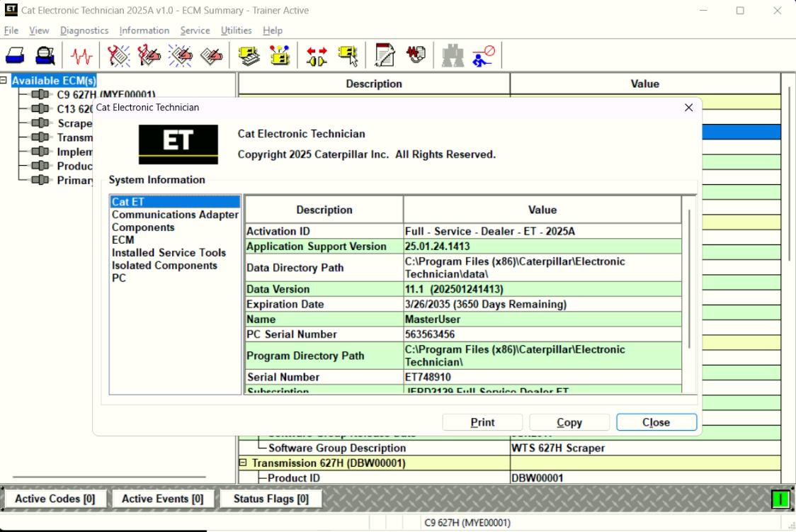
Task: Select C9 627H (MYE00001) in ECM tree
Action: [106, 94]
